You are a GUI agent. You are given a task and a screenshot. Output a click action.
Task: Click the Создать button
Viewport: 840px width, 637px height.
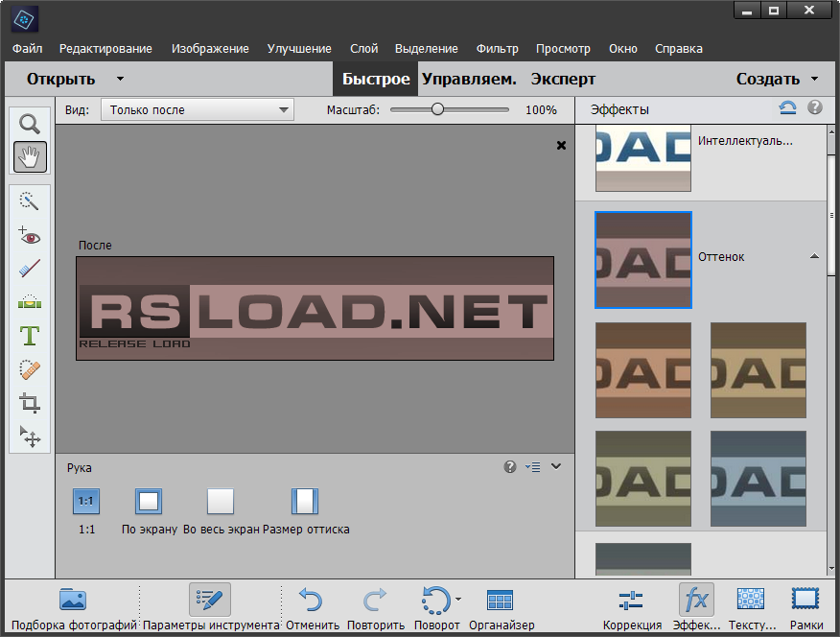click(x=768, y=79)
